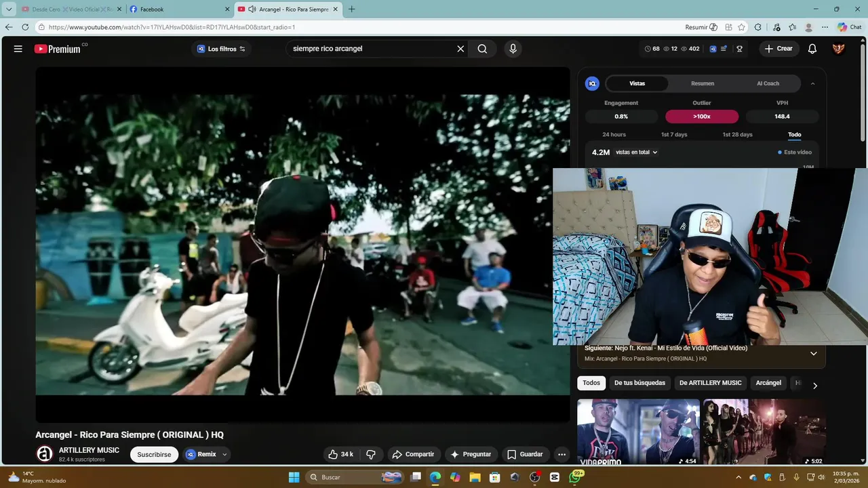The height and width of the screenshot is (488, 868).
Task: Click the vidIQ IQ logo in header
Action: coord(713,49)
